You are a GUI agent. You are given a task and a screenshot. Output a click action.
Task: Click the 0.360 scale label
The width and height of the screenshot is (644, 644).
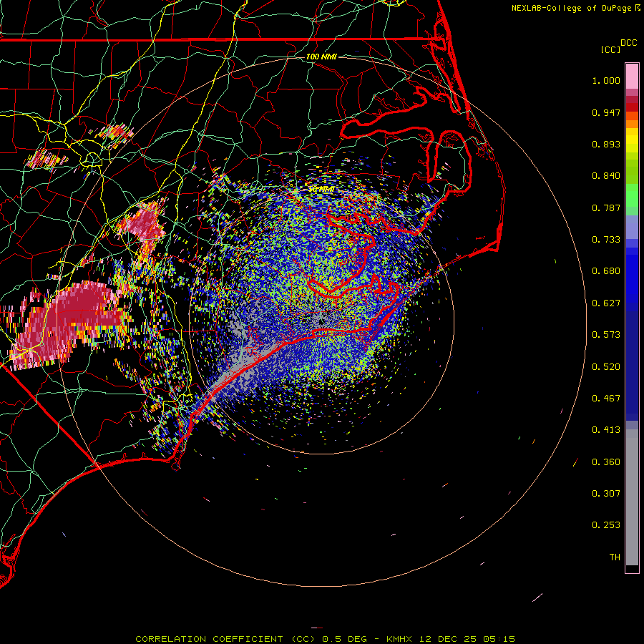(606, 462)
